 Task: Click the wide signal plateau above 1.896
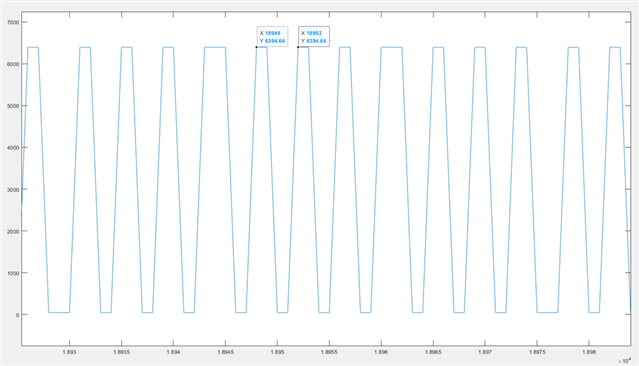point(392,47)
